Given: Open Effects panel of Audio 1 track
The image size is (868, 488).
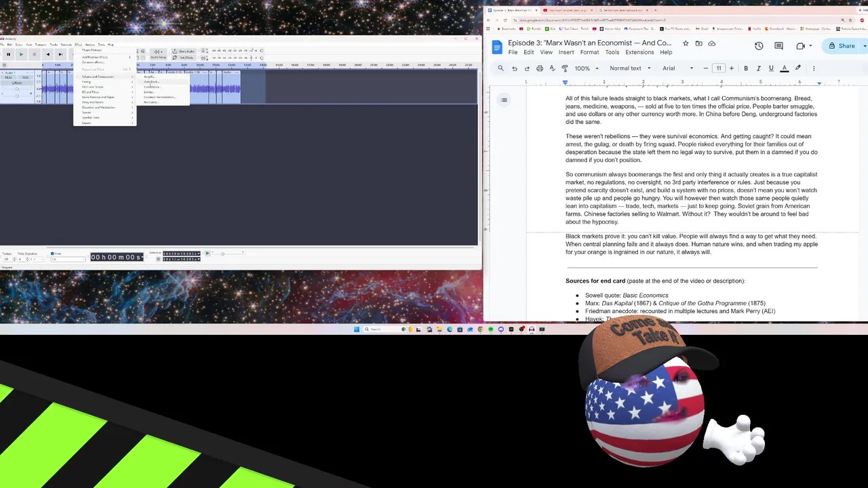Looking at the screenshot, I should point(17,83).
